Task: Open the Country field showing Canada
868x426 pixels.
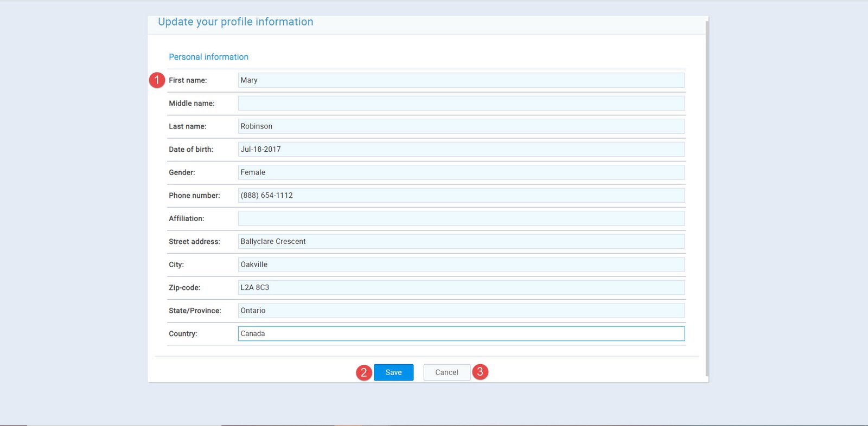Action: (461, 334)
